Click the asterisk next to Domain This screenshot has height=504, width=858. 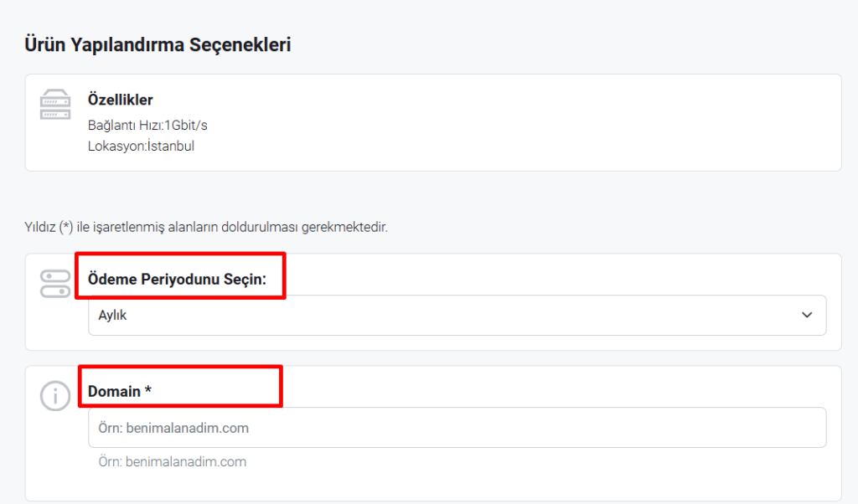tap(147, 390)
